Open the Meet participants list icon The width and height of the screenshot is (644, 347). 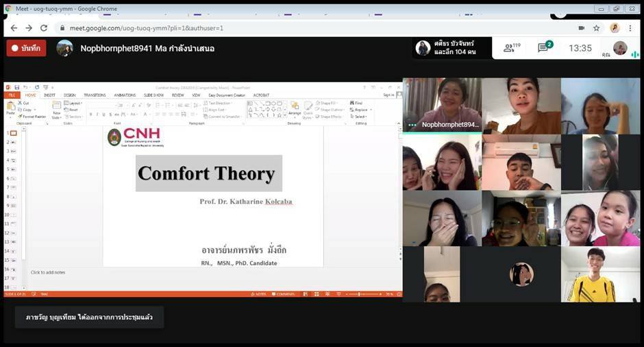click(x=511, y=48)
